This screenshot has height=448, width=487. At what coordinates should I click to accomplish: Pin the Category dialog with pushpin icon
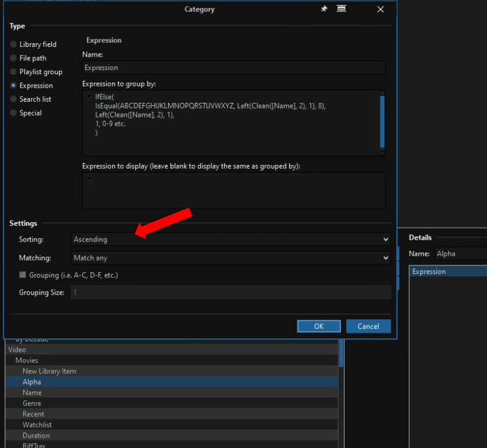[x=324, y=9]
